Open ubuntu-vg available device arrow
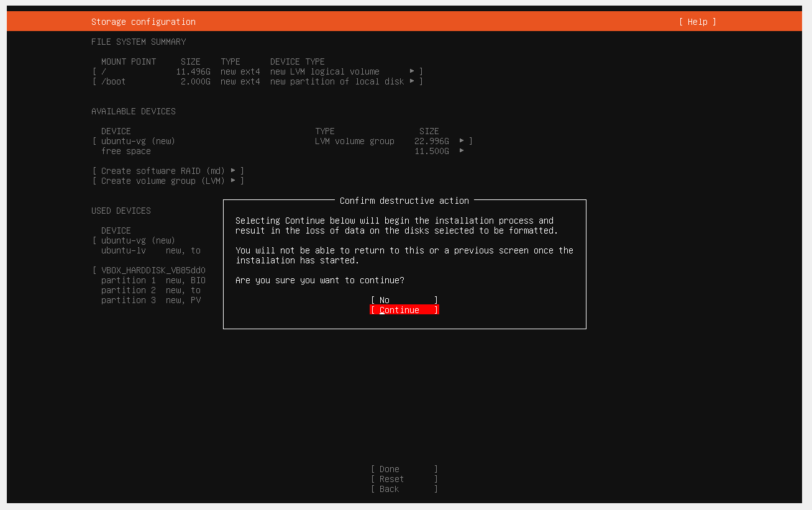 tap(462, 141)
